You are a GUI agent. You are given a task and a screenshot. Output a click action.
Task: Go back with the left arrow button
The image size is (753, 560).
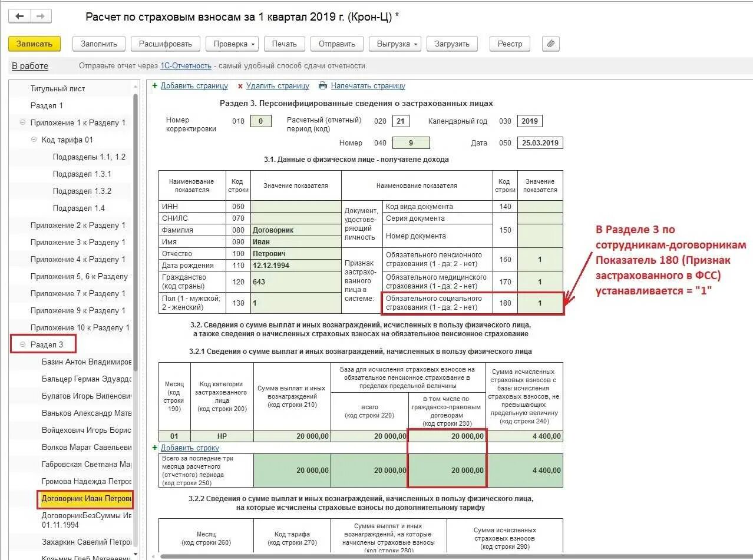20,16
